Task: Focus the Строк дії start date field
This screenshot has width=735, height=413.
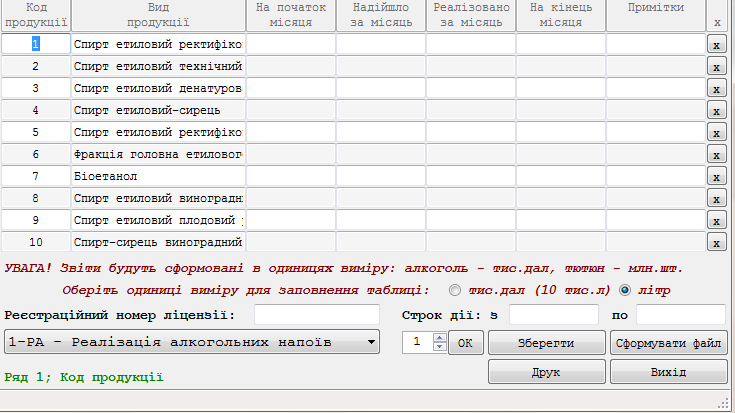Action: (x=553, y=316)
